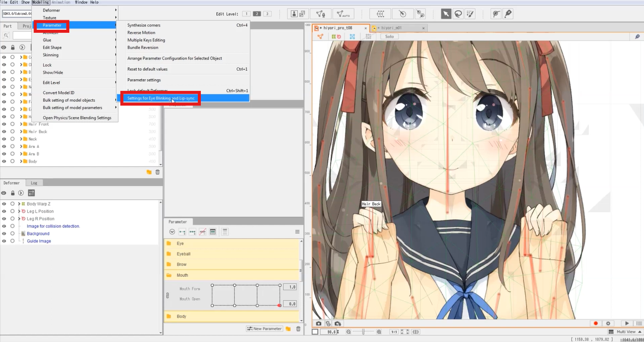Select the lasso selection tool
This screenshot has height=342, width=644.
[x=458, y=14]
